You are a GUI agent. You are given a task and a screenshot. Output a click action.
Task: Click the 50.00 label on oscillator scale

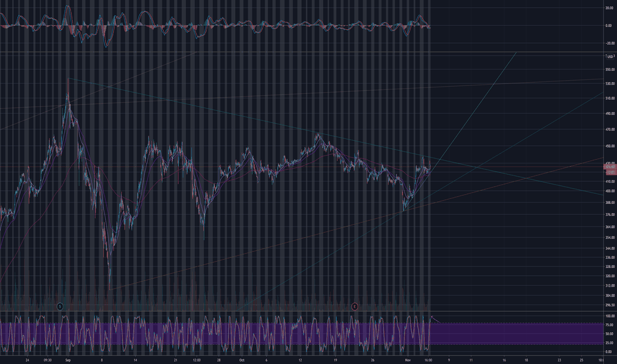[609, 334]
